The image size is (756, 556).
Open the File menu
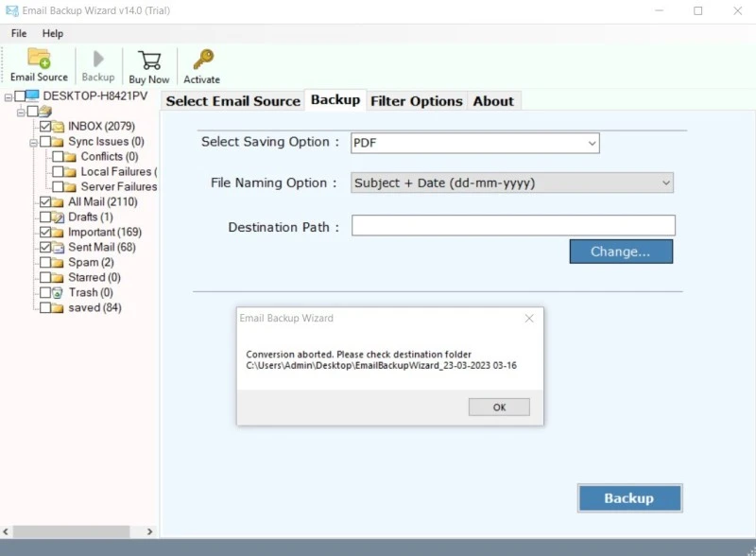(19, 33)
